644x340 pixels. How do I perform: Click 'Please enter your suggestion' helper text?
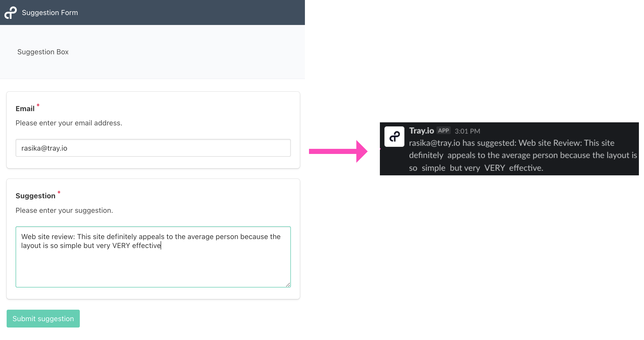click(x=64, y=210)
